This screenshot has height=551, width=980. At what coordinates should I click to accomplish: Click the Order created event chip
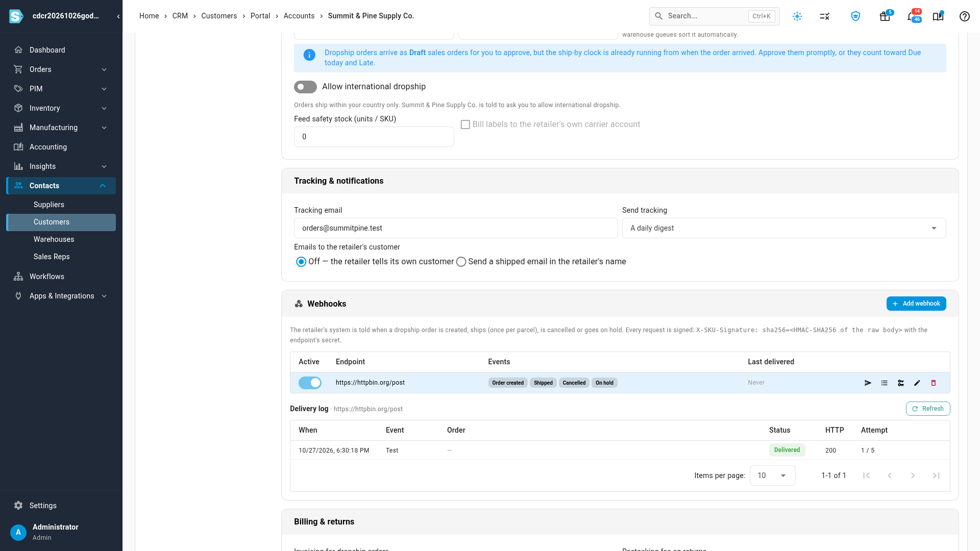tap(508, 383)
